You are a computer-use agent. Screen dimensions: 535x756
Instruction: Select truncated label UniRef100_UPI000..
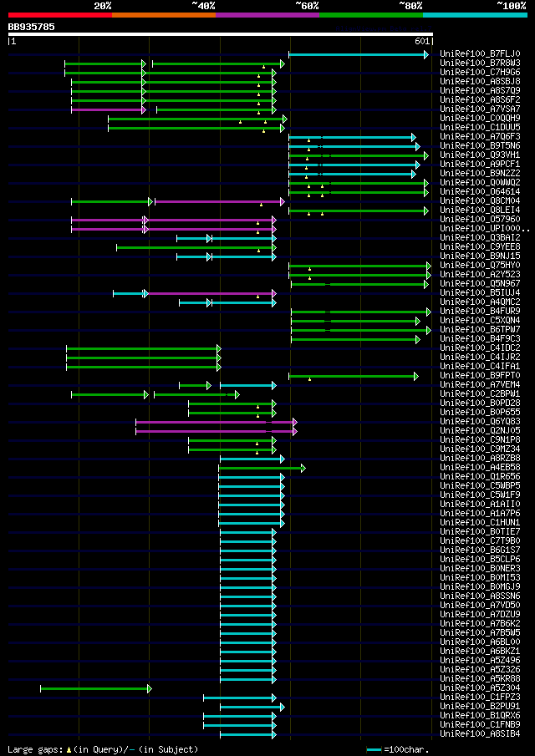pos(485,229)
